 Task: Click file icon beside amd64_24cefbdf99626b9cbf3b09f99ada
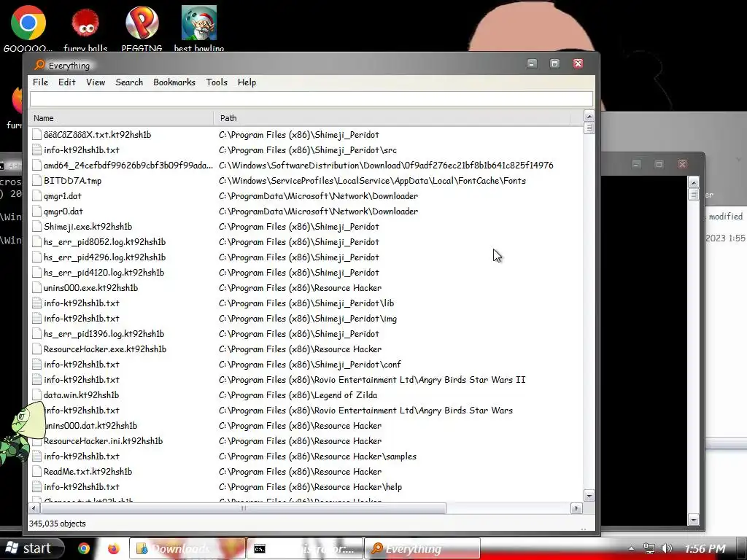coord(36,166)
